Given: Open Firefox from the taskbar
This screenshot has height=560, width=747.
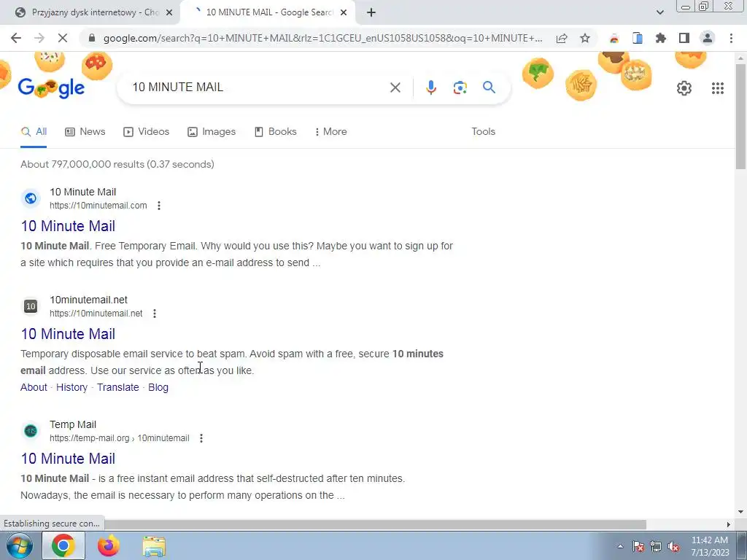Looking at the screenshot, I should (109, 545).
